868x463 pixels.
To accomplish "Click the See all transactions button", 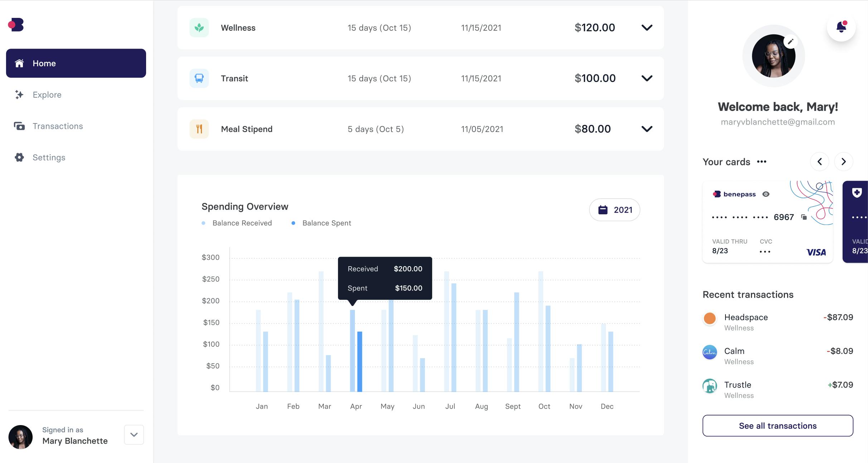I will tap(777, 425).
